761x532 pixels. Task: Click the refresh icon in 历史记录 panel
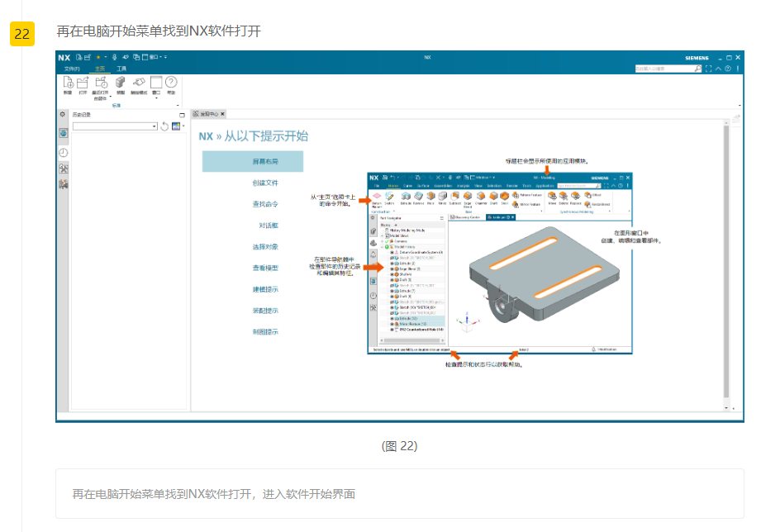tap(164, 126)
